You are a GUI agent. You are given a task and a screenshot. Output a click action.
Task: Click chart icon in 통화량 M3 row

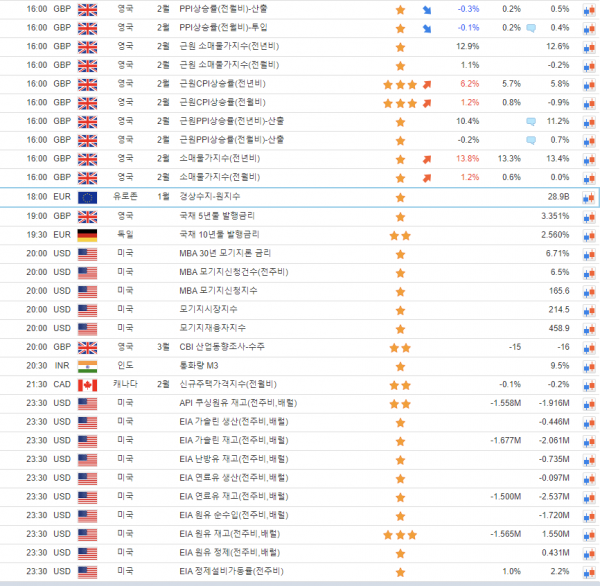[x=589, y=366]
